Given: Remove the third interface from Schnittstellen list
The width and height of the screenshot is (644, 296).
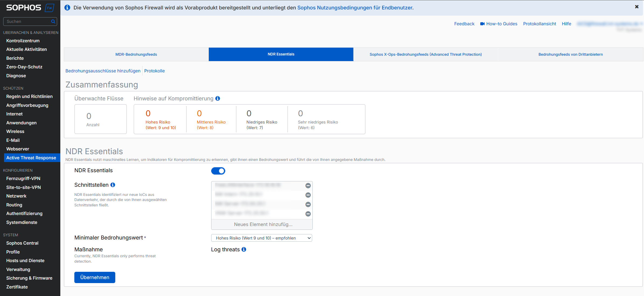Looking at the screenshot, I should point(308,205).
